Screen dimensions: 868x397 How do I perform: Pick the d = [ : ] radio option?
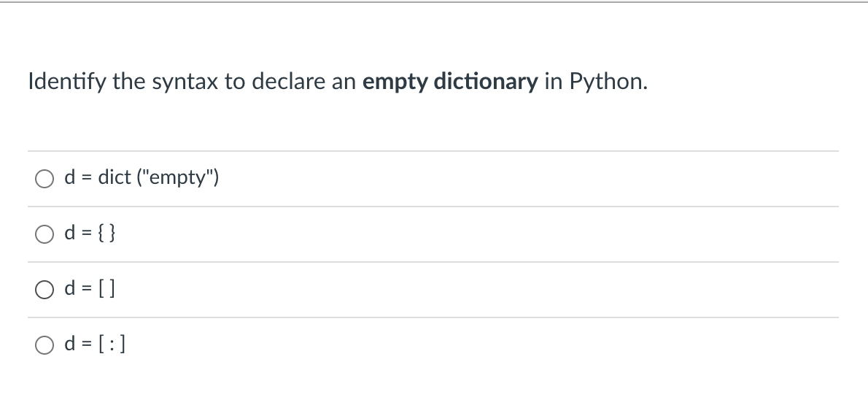coord(44,345)
